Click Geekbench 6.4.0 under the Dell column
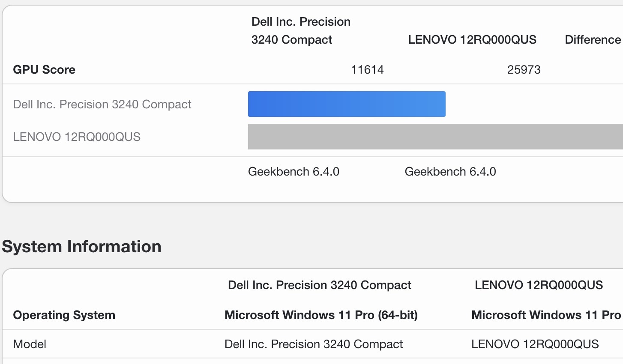This screenshot has height=364, width=623. [x=294, y=172]
